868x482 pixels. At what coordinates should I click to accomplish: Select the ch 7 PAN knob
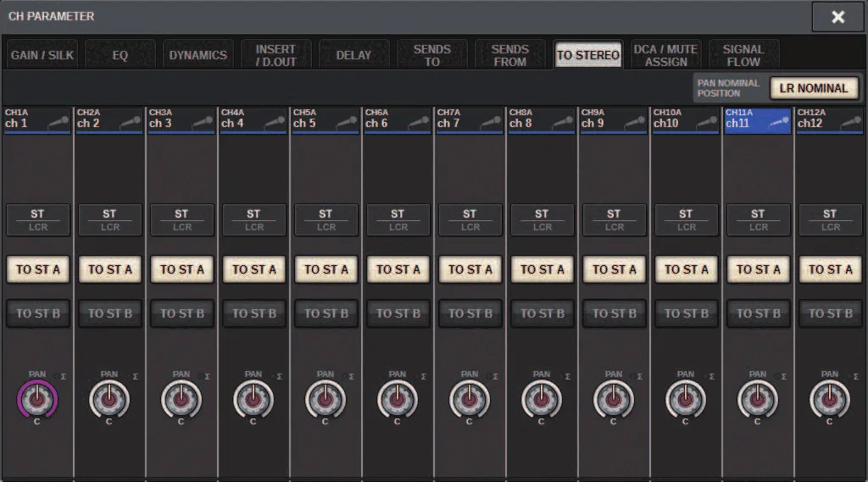click(x=469, y=399)
